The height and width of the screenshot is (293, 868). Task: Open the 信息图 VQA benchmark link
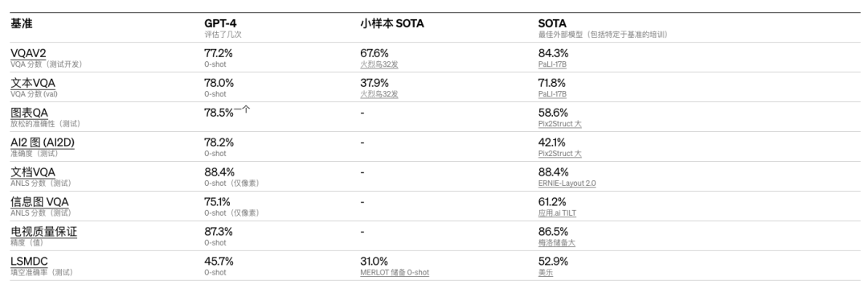(x=40, y=202)
